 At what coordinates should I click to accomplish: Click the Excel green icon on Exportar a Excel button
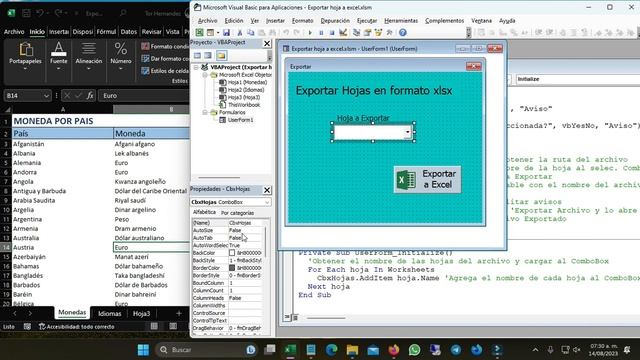coord(407,180)
